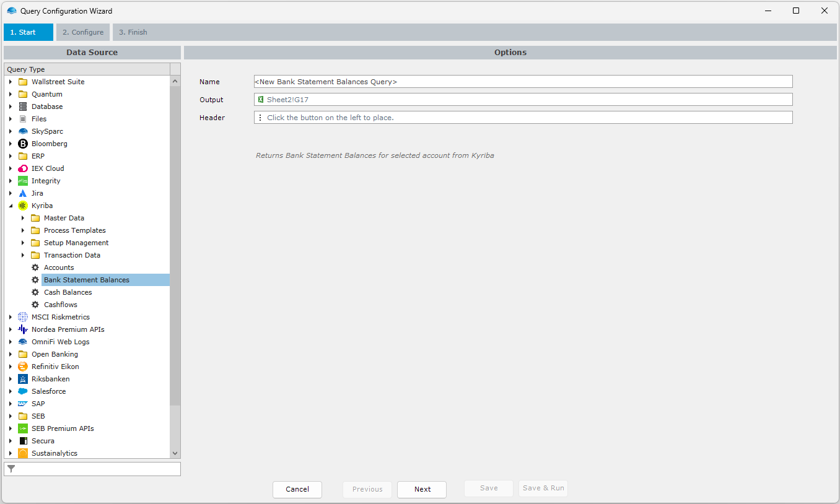Click the Wallstreet Suite folder icon

coord(23,82)
